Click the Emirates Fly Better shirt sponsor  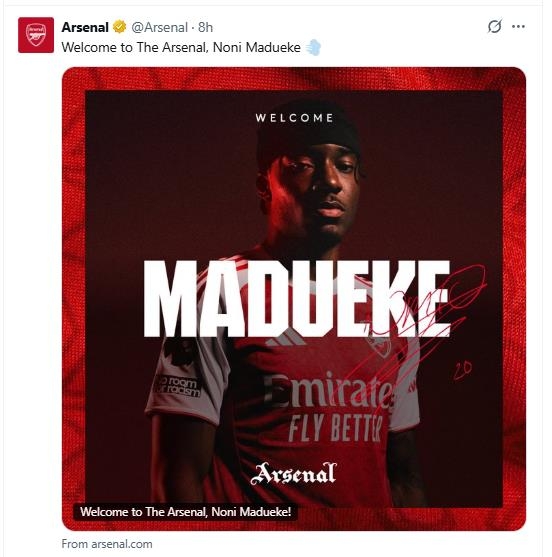329,406
